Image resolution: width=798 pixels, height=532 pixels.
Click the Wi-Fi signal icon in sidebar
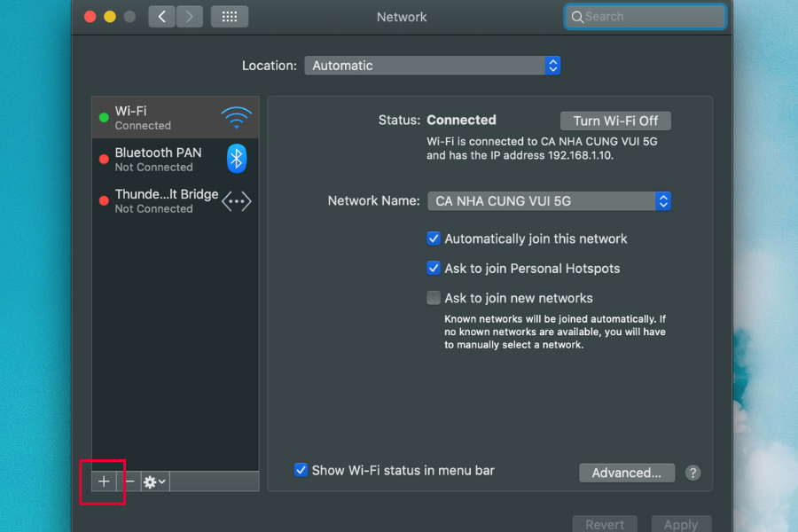(236, 117)
